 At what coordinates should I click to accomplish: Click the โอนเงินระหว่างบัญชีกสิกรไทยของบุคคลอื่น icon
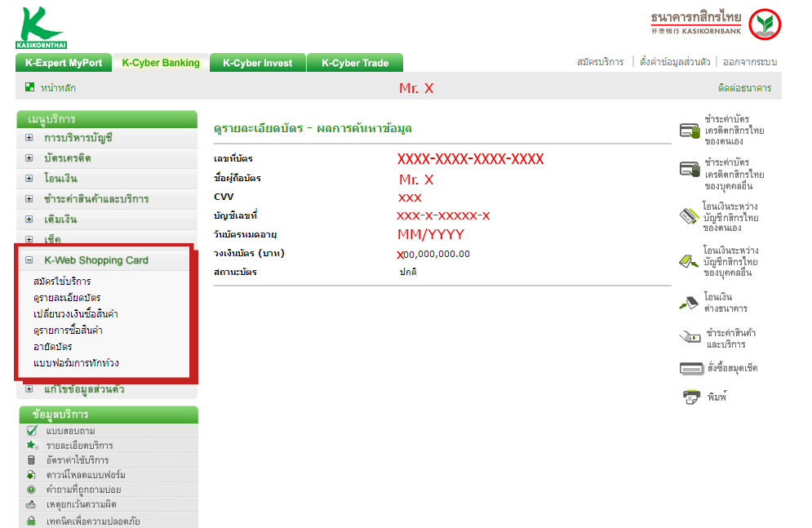(689, 261)
